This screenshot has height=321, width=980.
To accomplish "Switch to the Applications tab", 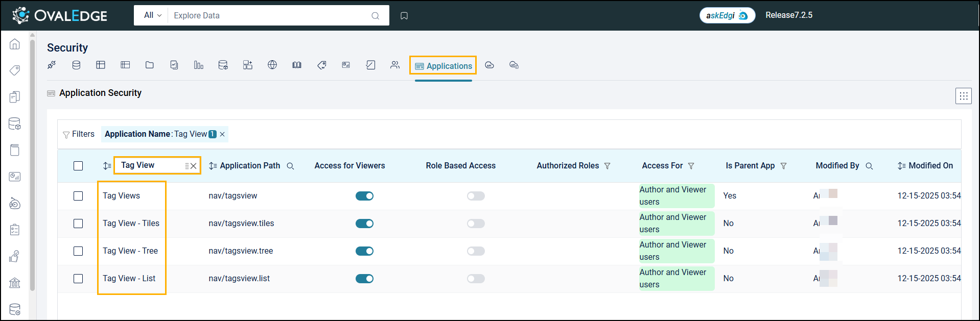I will click(x=444, y=66).
